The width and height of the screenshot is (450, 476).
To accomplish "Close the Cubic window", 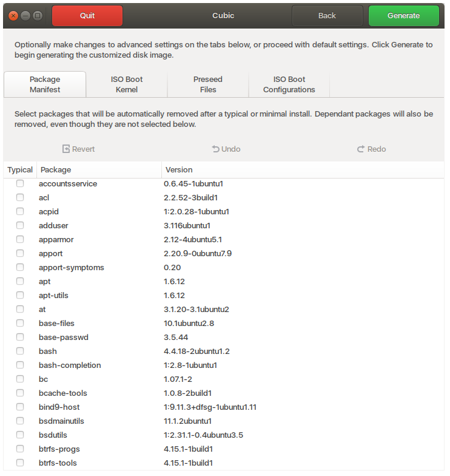I will [x=13, y=16].
